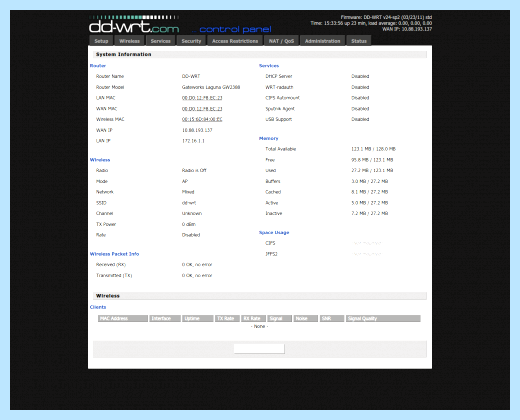Open the Access Restrictions tab

tap(235, 41)
